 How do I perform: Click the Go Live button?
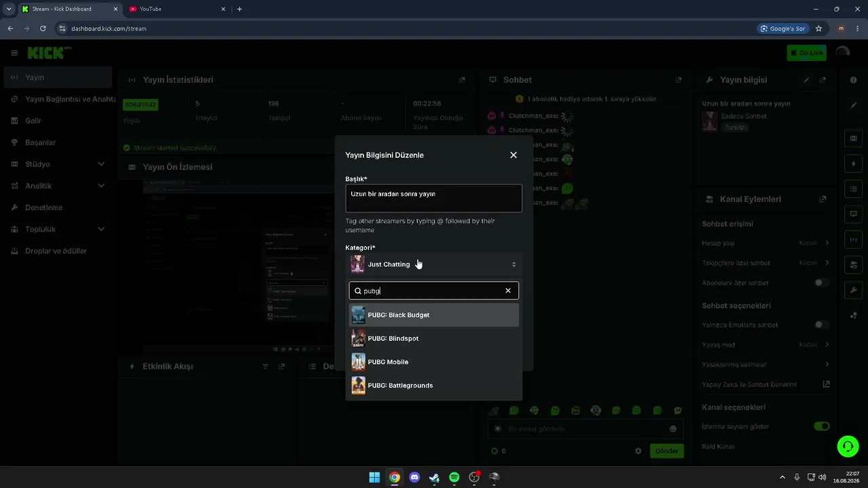click(x=806, y=53)
